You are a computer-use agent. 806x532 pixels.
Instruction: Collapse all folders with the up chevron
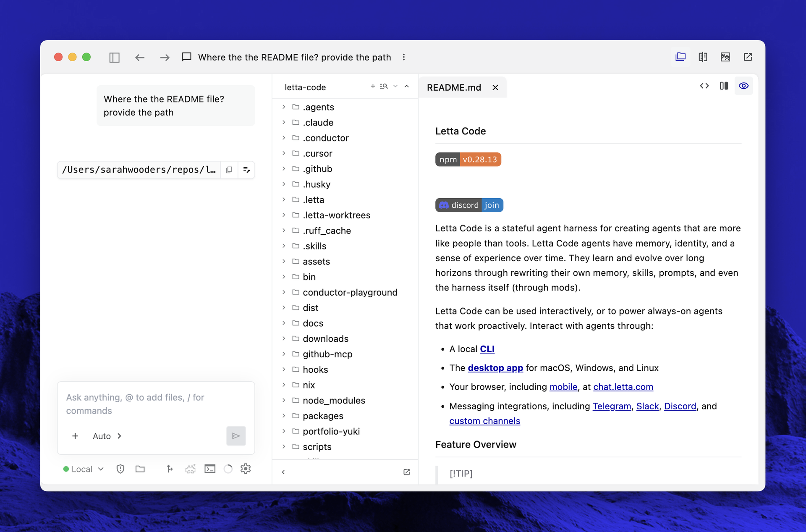pyautogui.click(x=407, y=86)
